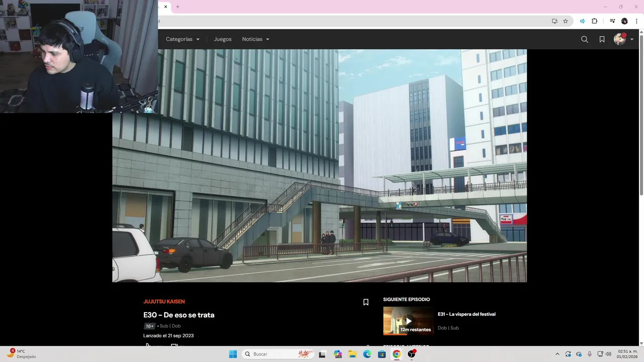Close the current browser tab
The height and width of the screenshot is (362, 644).
pos(166,7)
